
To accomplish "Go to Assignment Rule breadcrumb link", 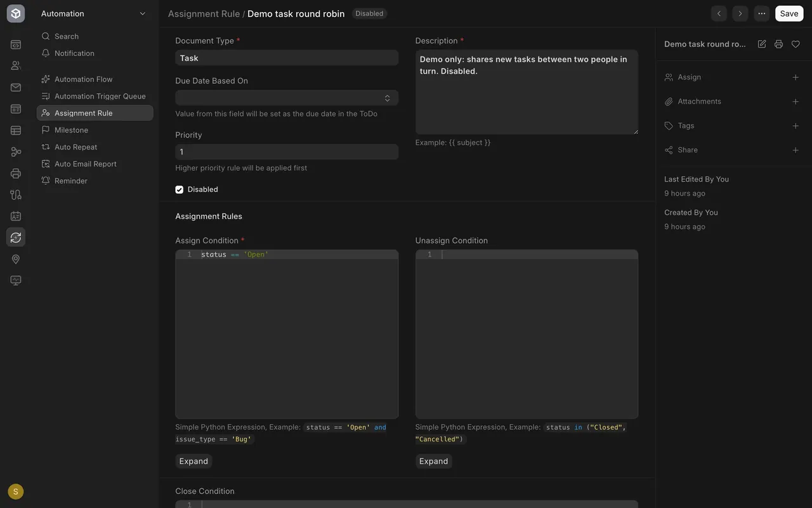I will [x=204, y=13].
